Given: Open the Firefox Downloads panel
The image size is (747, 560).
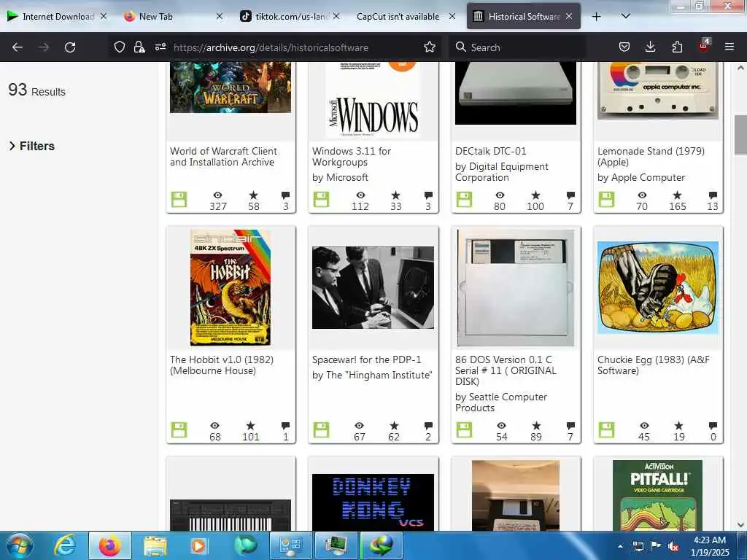Looking at the screenshot, I should coord(650,47).
